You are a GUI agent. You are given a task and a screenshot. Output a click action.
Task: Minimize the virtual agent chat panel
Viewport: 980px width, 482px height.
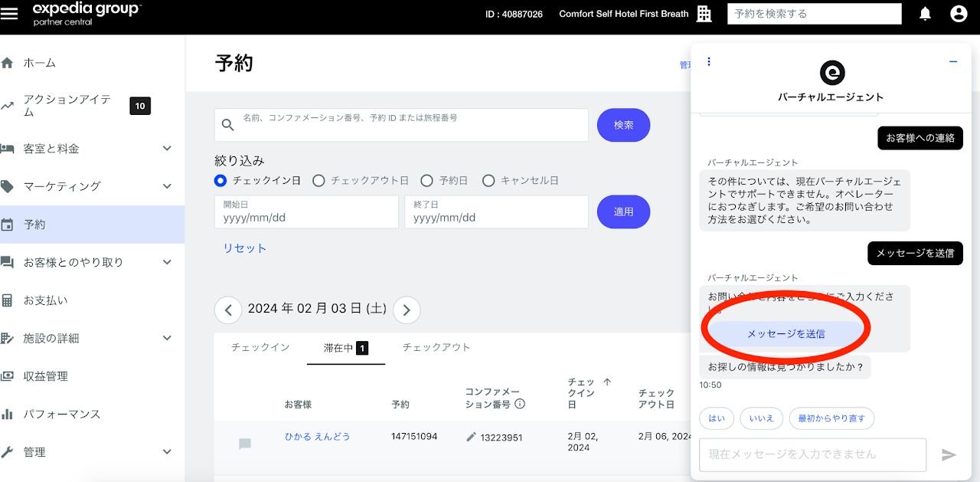coord(953,61)
